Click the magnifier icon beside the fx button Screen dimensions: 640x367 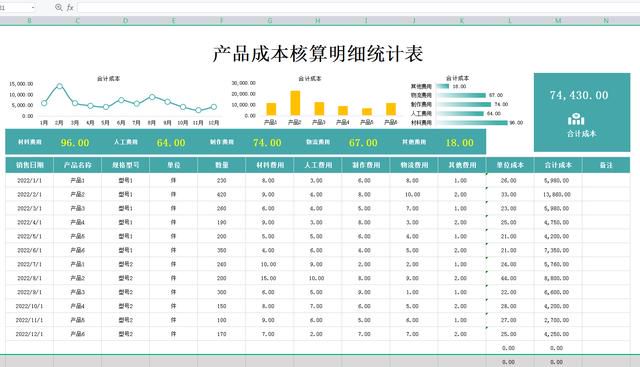tap(58, 7)
